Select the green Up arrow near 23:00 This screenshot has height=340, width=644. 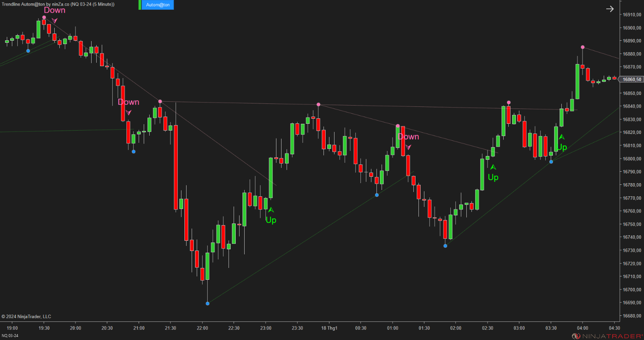[270, 209]
